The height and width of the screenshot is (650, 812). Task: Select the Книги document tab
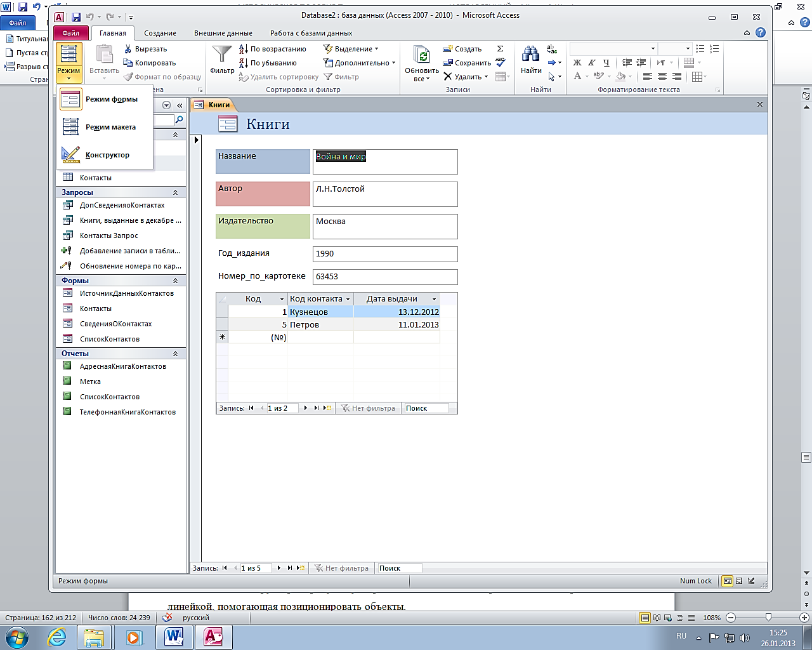click(x=214, y=105)
